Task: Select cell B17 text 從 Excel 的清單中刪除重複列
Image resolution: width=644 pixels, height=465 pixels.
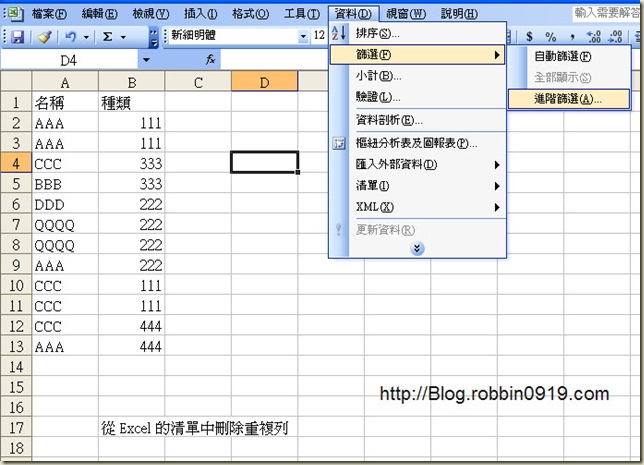Action: (x=194, y=428)
